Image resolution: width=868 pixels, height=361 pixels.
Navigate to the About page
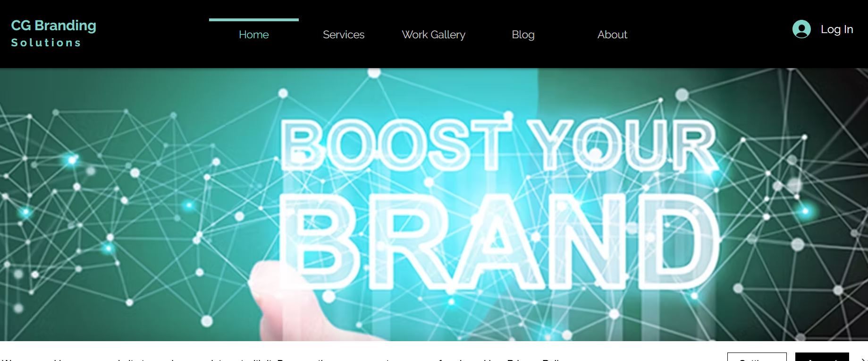612,34
